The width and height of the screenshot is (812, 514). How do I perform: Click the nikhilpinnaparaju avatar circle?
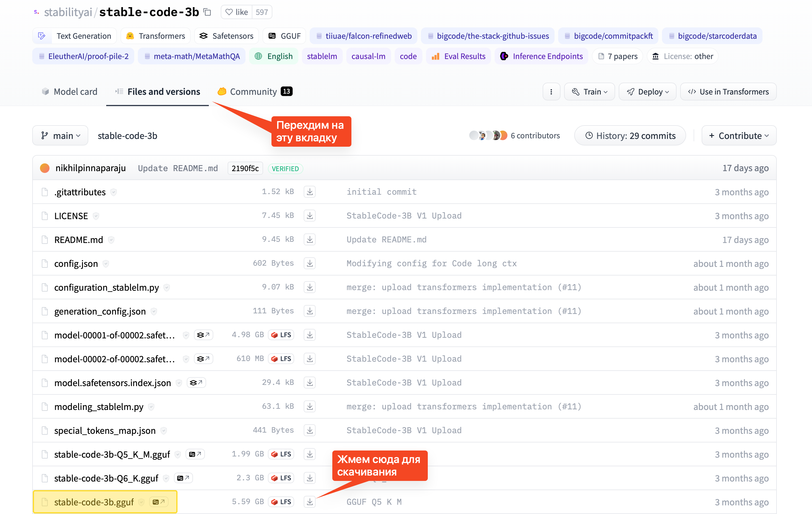[x=45, y=168]
